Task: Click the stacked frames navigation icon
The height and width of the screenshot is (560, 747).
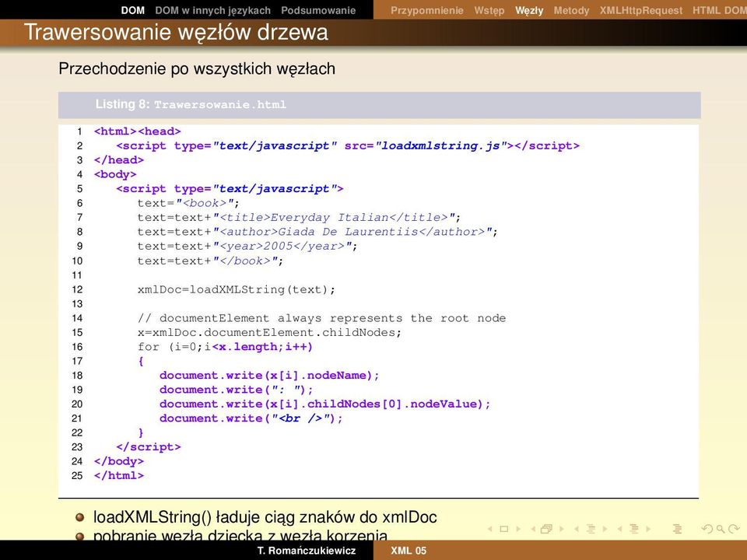Action: point(546,529)
